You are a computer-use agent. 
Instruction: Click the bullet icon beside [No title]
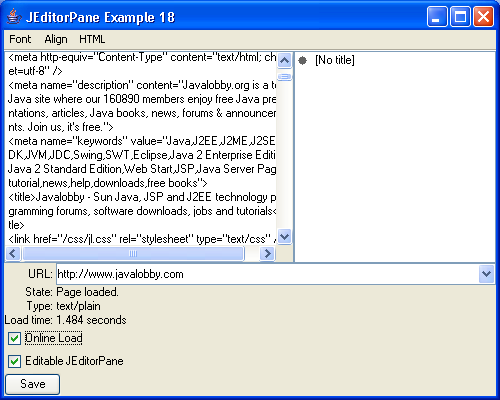click(303, 60)
